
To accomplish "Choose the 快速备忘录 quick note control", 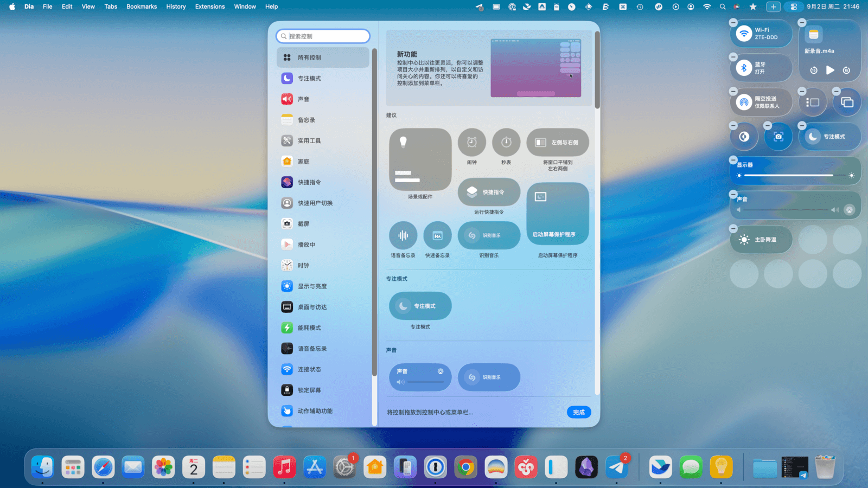I will click(437, 235).
